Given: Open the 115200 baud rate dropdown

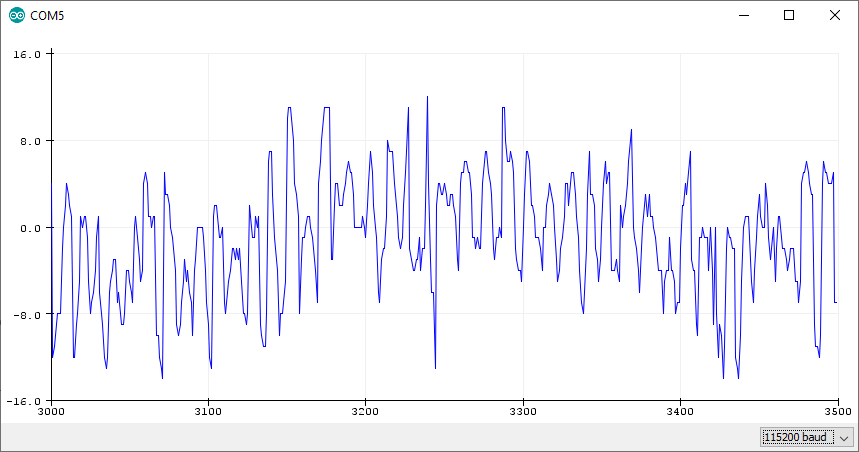Looking at the screenshot, I should click(806, 437).
